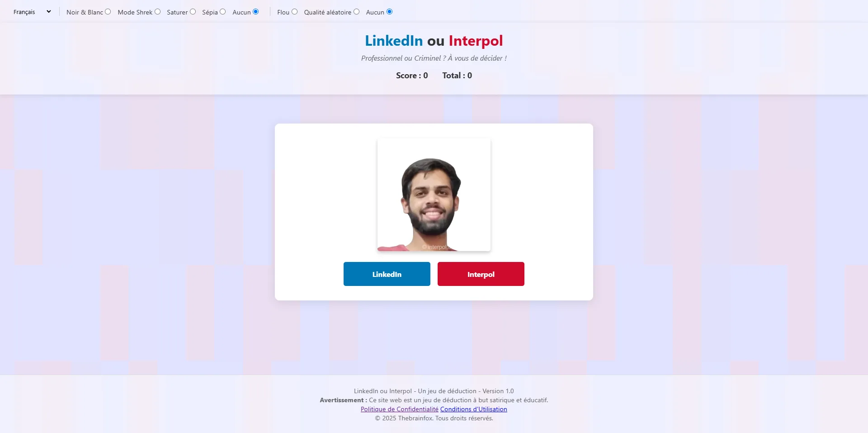
Task: Guess Interpol with the red button
Action: [481, 274]
